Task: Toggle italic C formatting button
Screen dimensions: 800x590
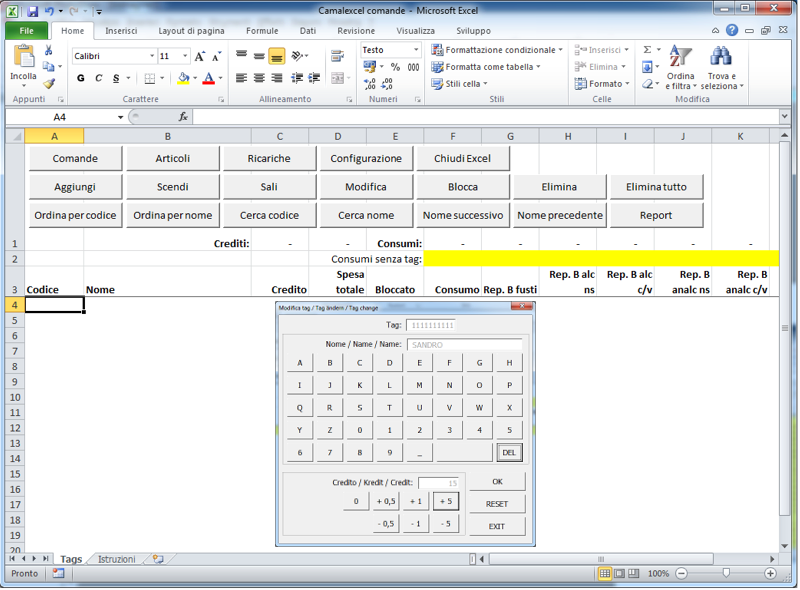Action: (x=99, y=78)
